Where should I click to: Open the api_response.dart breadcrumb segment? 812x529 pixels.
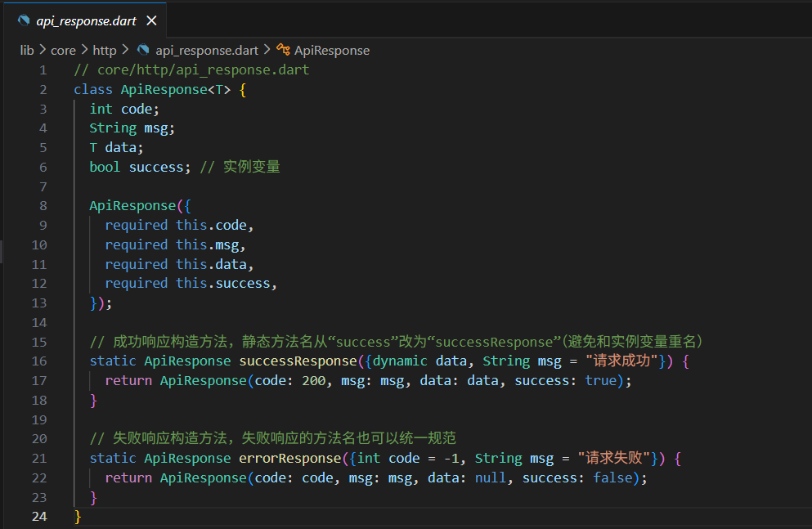pos(207,50)
